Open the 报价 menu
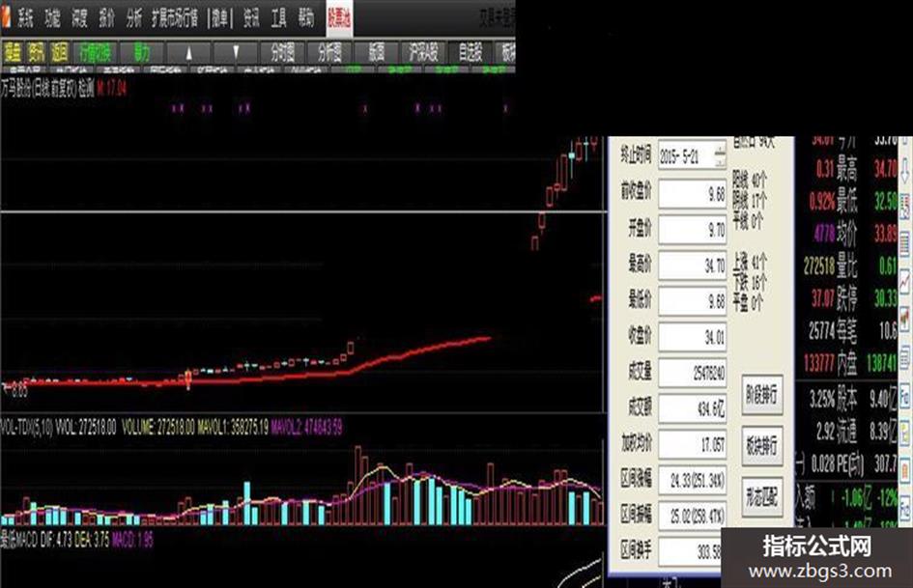Screen dimensions: 913x588 point(106,18)
